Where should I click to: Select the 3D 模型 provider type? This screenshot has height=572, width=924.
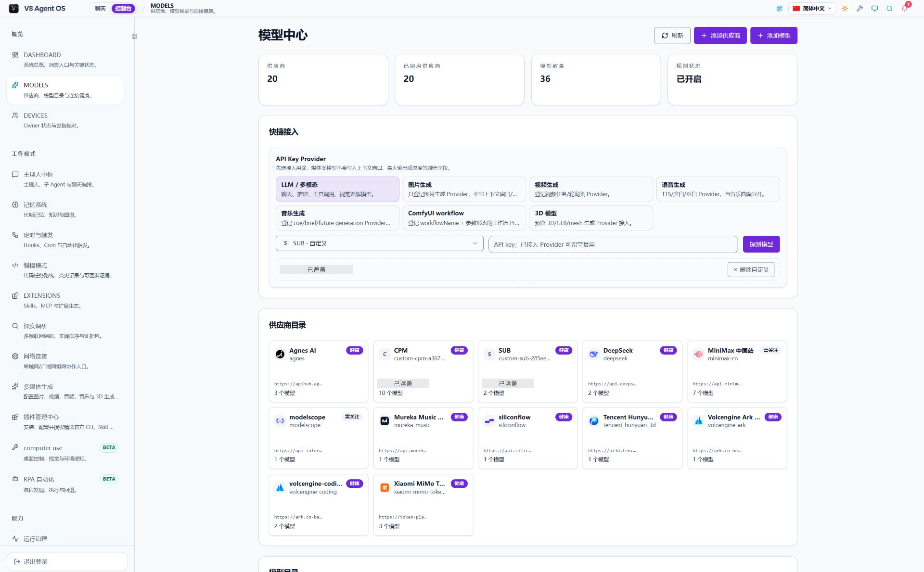[591, 218]
